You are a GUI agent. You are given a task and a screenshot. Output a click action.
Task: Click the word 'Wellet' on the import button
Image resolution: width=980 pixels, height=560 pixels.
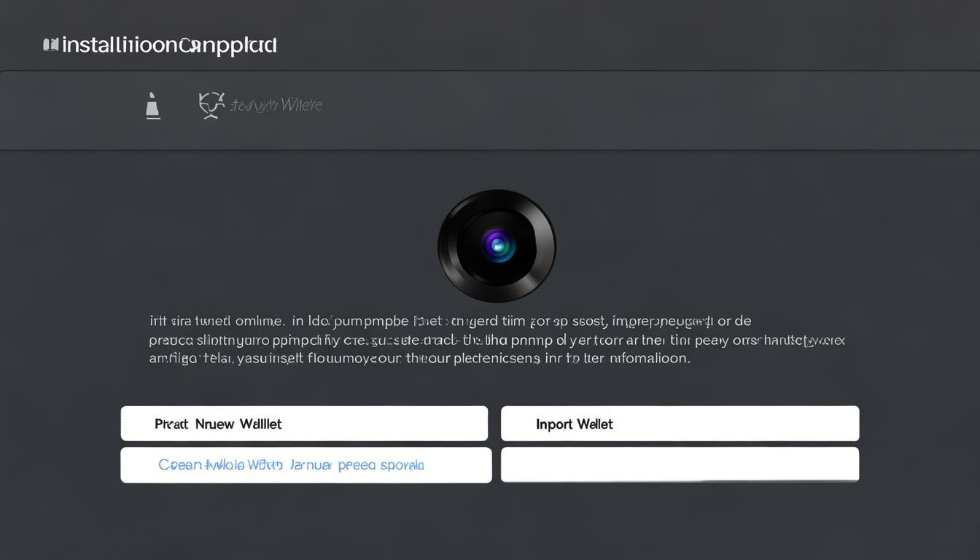pyautogui.click(x=594, y=424)
